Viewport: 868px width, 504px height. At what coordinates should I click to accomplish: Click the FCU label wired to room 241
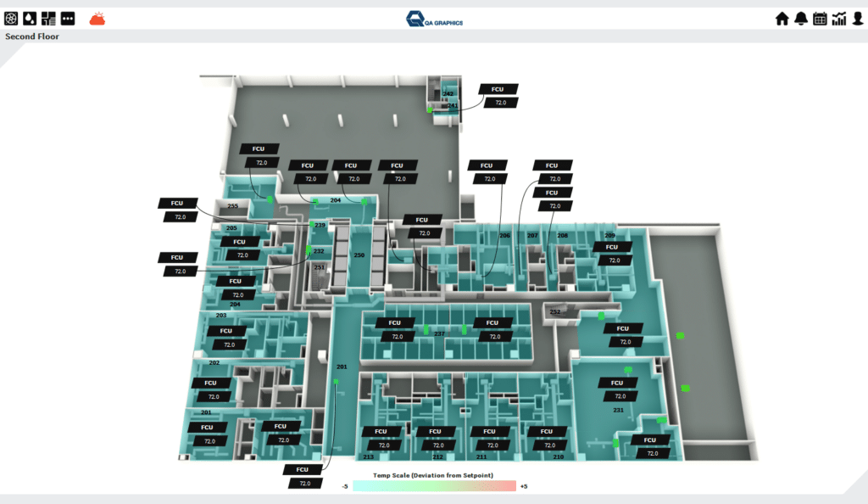pyautogui.click(x=498, y=89)
